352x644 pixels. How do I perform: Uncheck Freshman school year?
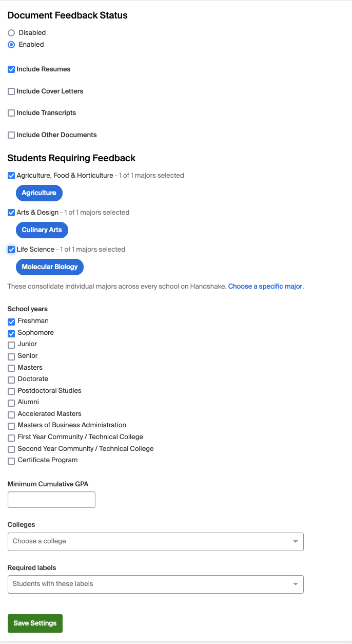click(11, 320)
